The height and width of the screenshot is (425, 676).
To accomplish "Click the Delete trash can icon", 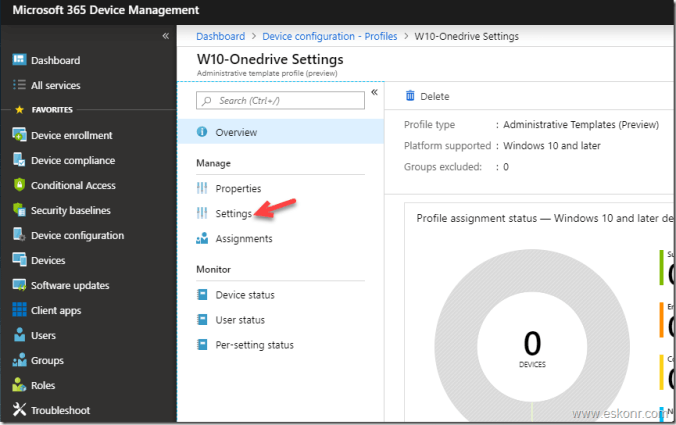I will click(410, 96).
